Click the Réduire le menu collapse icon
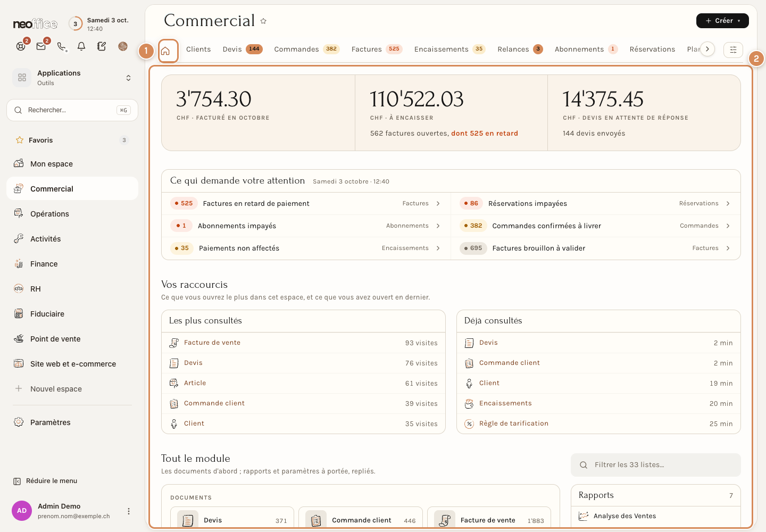The width and height of the screenshot is (766, 532). click(17, 481)
